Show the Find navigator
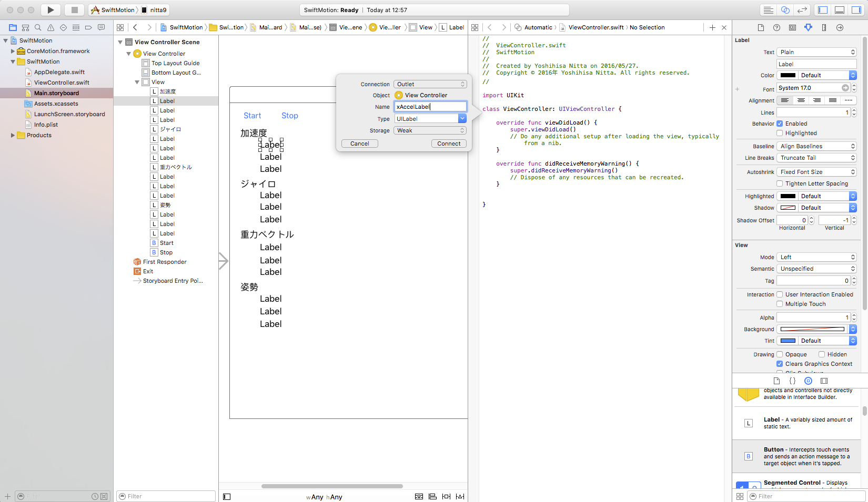The width and height of the screenshot is (868, 502). (x=38, y=27)
